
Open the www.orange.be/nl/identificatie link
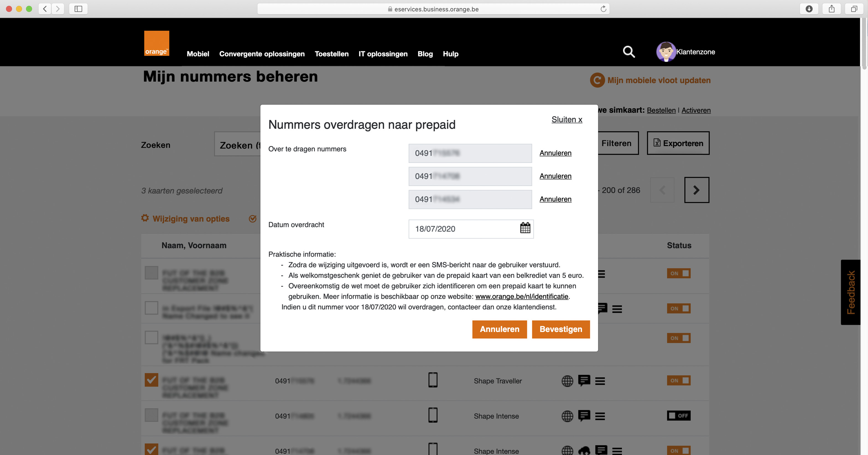click(522, 296)
